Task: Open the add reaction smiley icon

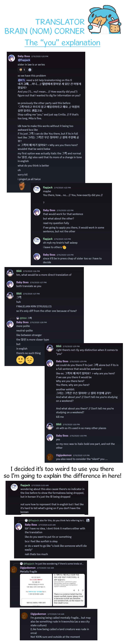Action: pos(30,70)
